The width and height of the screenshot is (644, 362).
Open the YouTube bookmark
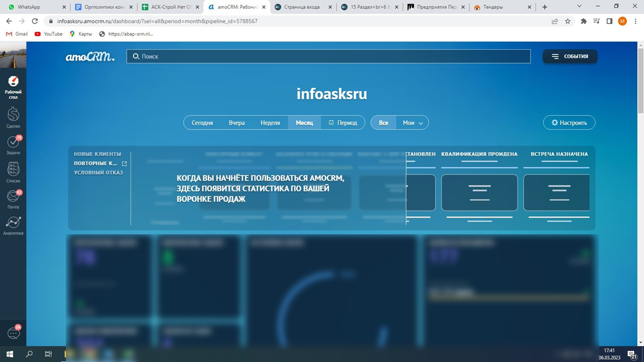point(49,34)
